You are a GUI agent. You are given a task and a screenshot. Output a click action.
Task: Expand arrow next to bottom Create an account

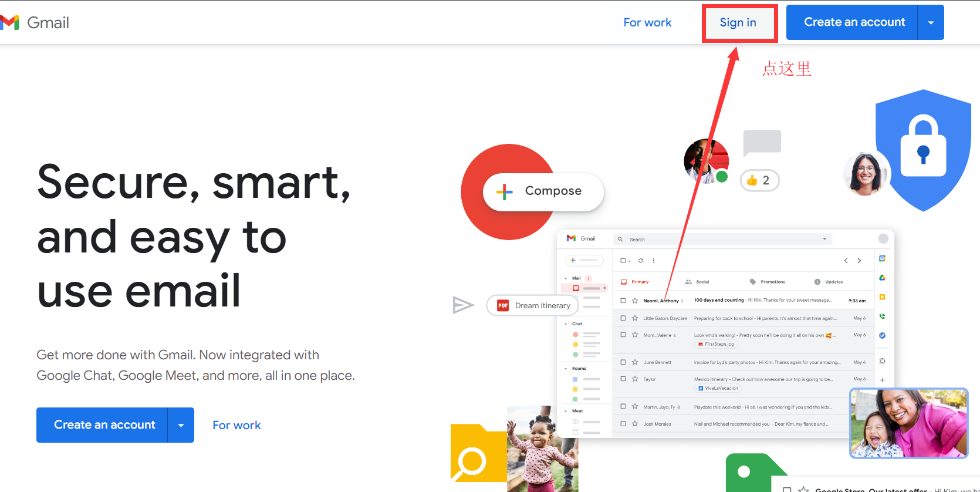(x=181, y=425)
